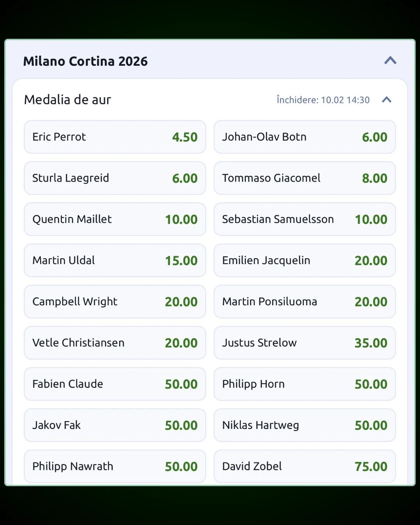Select Quentin Maillet odds button
The width and height of the screenshot is (420, 525).
115,219
